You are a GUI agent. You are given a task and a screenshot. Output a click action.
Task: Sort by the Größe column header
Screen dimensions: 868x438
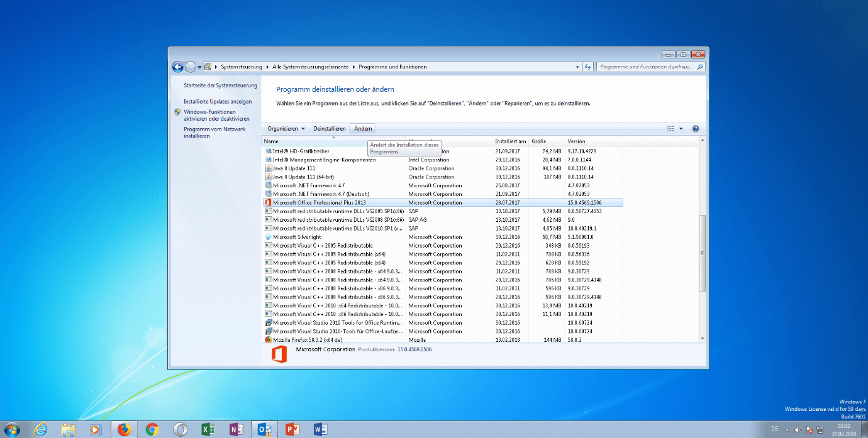[x=547, y=141]
